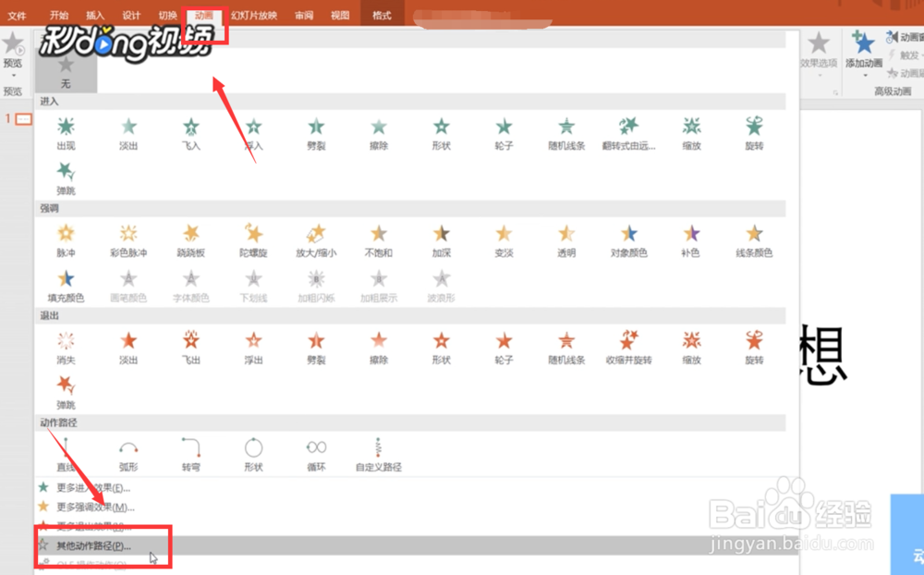Select the 收缩并旋转 exit animation
The width and height of the screenshot is (924, 575).
pyautogui.click(x=628, y=349)
